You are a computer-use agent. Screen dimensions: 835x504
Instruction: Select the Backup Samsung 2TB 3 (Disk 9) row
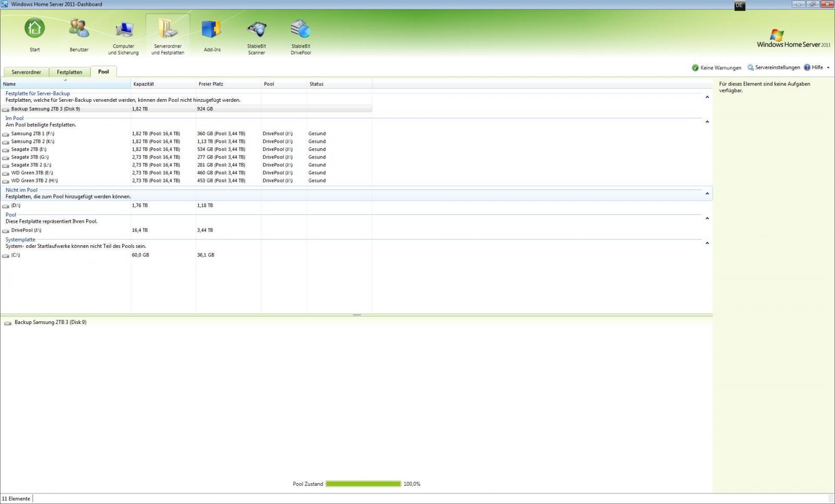coord(186,109)
